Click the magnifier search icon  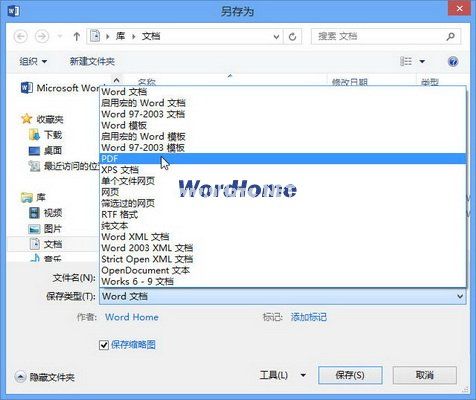click(x=451, y=36)
